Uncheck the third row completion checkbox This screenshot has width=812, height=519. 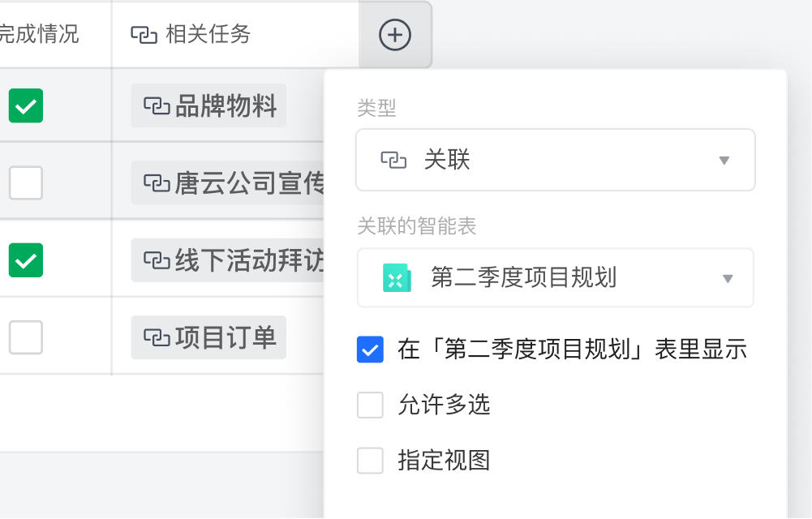tap(26, 260)
